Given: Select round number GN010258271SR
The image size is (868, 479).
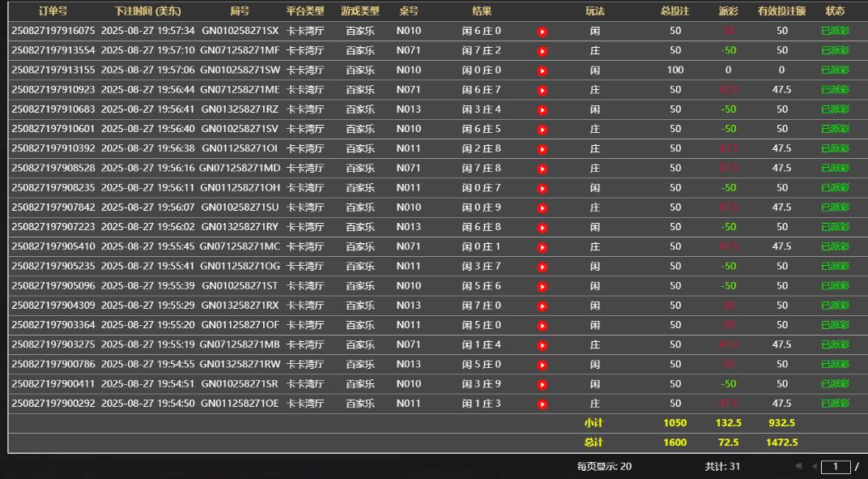Looking at the screenshot, I should pyautogui.click(x=240, y=383).
